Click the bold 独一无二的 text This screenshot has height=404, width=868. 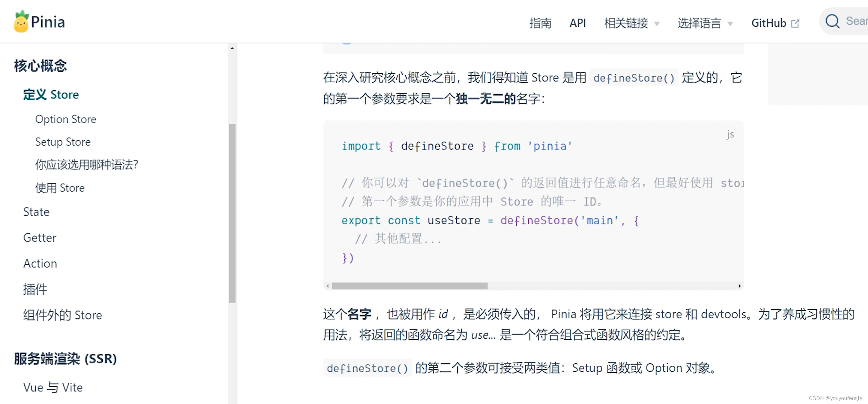point(485,99)
